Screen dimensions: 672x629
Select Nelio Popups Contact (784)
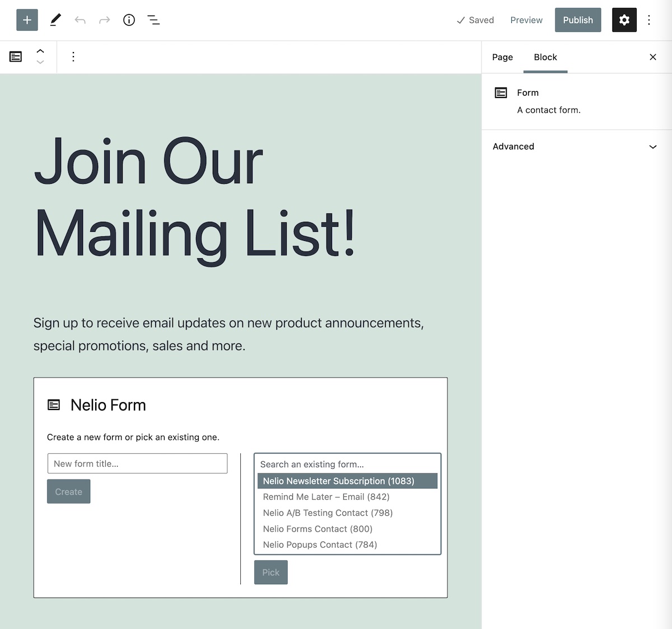347,545
